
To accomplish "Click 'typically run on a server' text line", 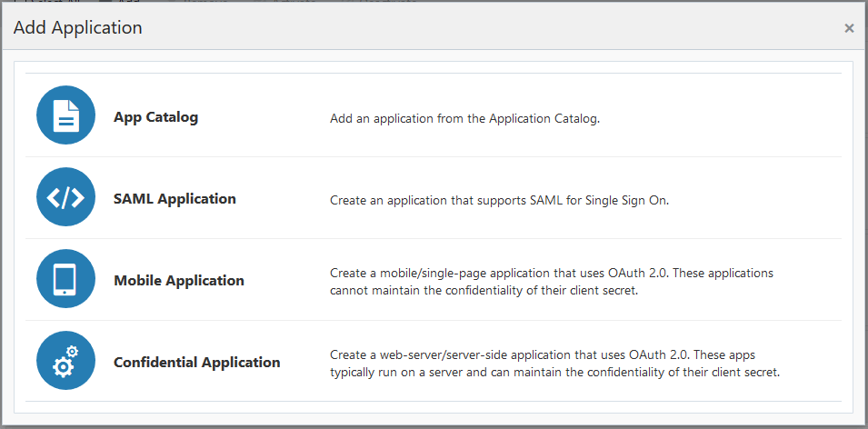I will (554, 373).
